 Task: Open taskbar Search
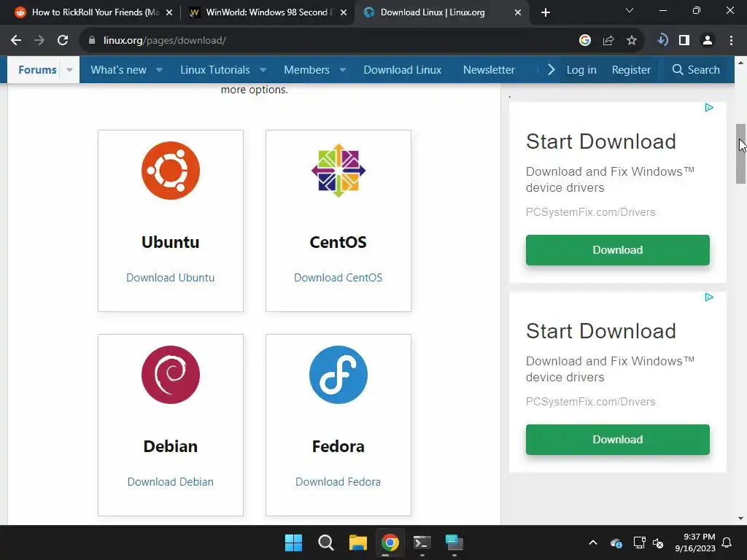tap(326, 542)
